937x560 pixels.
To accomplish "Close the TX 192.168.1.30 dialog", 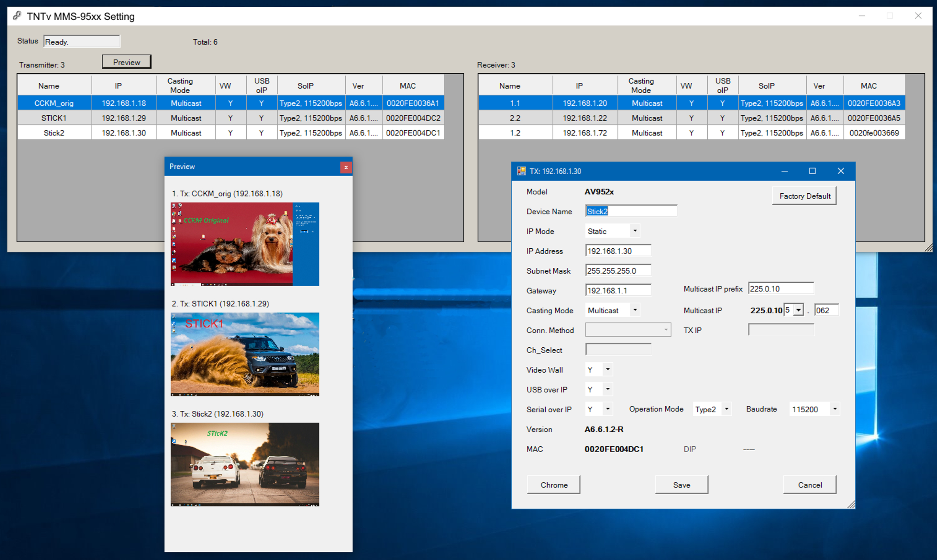I will coord(840,171).
